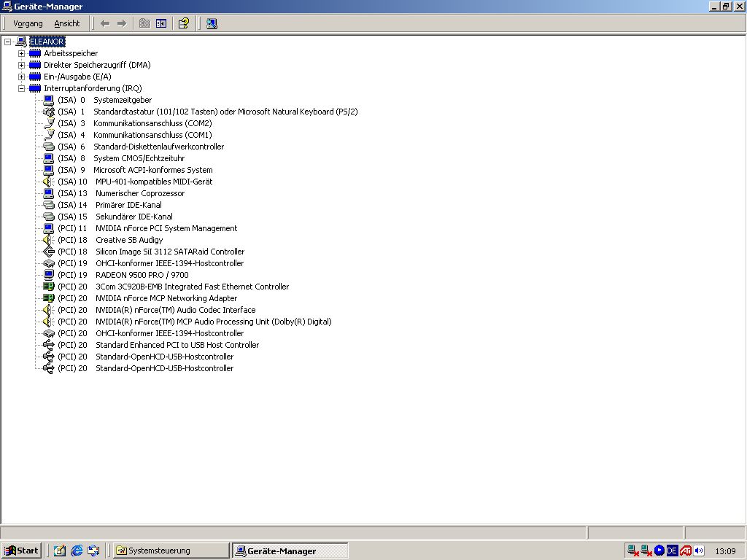Click the Start button
The width and height of the screenshot is (747, 560).
coord(21,551)
